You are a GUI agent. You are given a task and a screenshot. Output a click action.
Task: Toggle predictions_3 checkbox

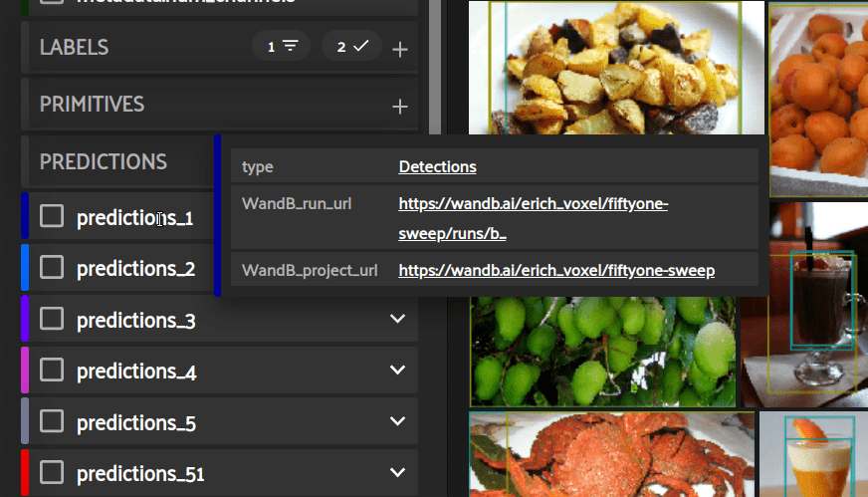pos(52,319)
